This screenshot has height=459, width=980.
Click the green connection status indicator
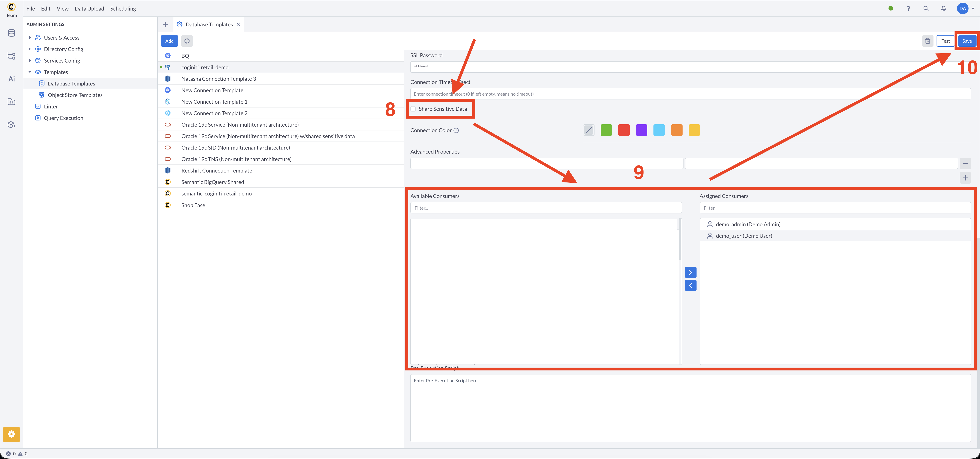[891, 8]
